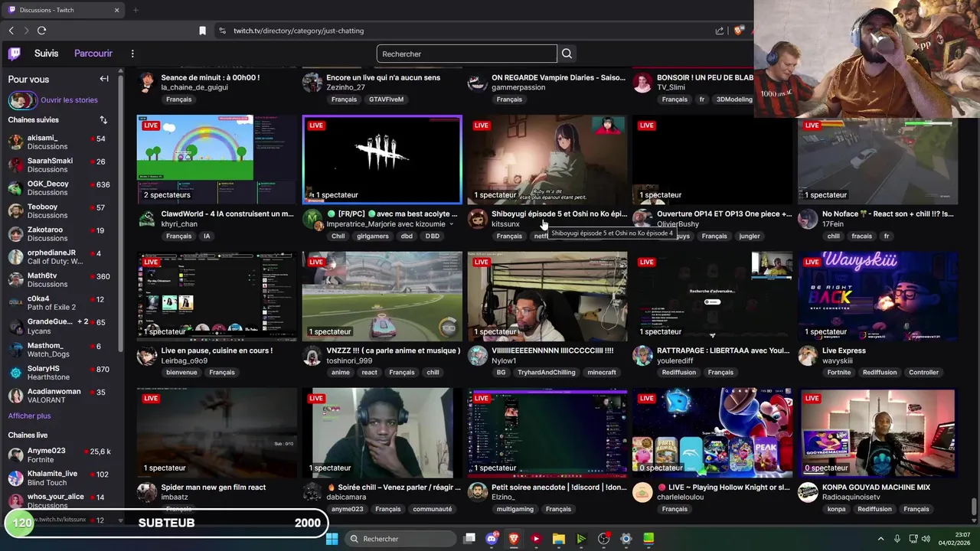Select the GTAVFiveM tag
Screen dimensions: 980x551
[386, 99]
